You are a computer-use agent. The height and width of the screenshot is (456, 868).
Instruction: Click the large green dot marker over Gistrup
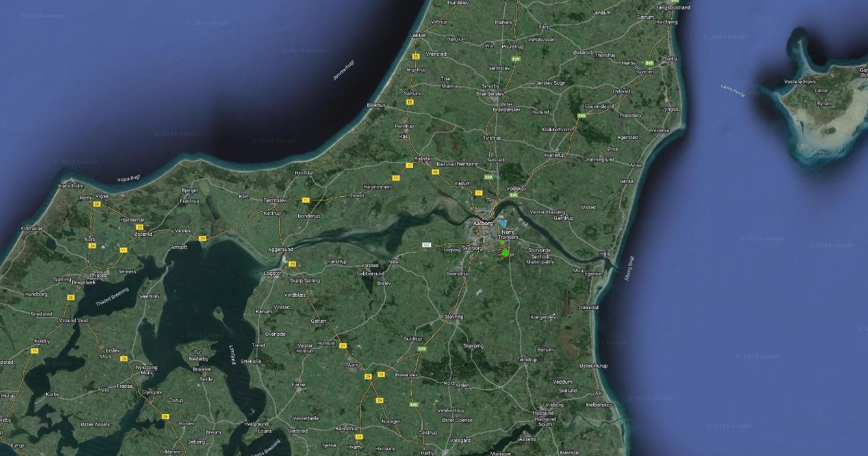point(506,253)
